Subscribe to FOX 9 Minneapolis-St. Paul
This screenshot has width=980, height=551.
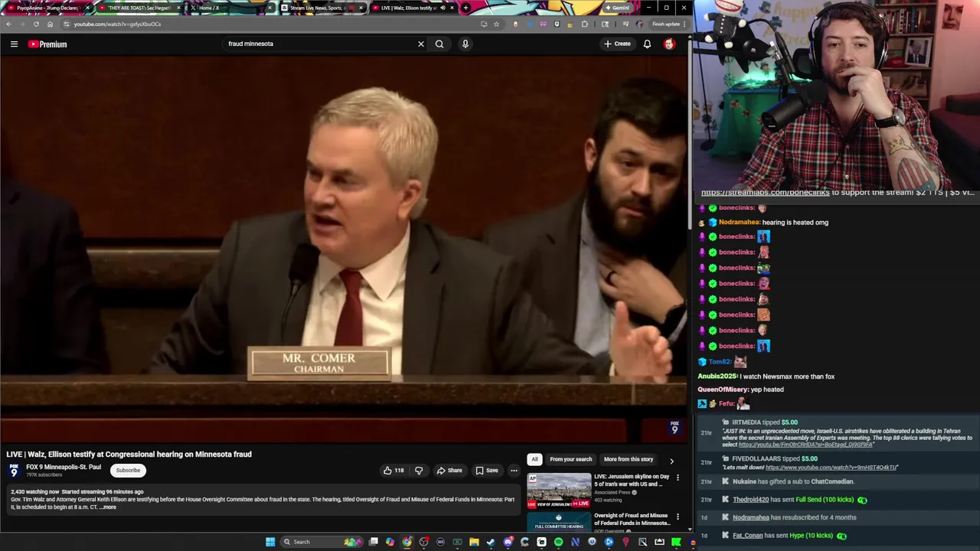pyautogui.click(x=128, y=470)
